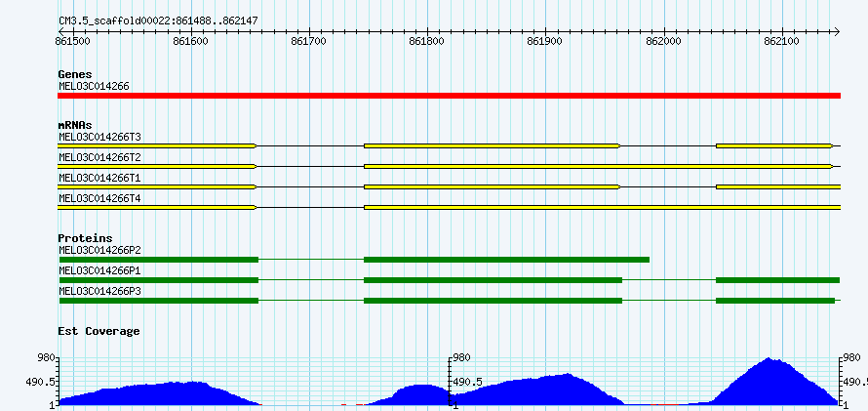This screenshot has width=868, height=411.
Task: Click the right arrowhead of the scale ruler
Action: click(x=837, y=31)
